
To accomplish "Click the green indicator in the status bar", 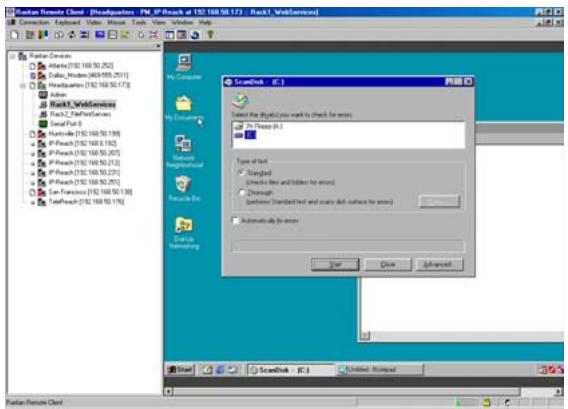I will [458, 402].
